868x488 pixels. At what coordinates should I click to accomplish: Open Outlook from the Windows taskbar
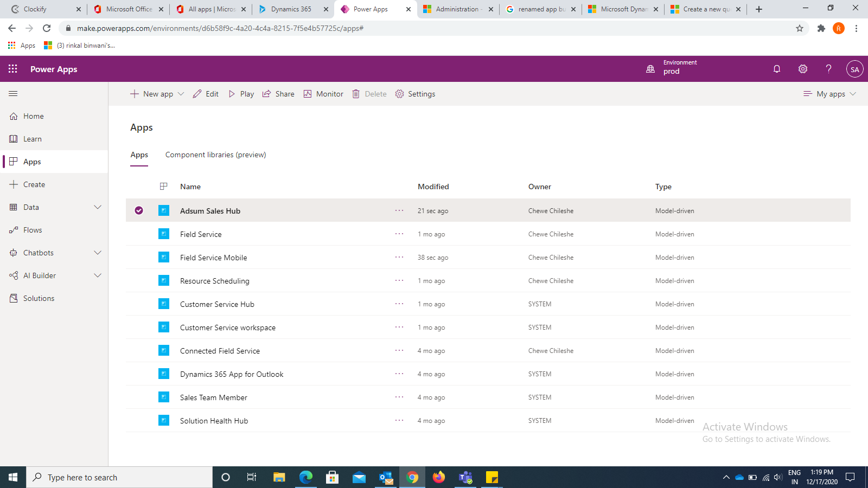[x=386, y=477]
